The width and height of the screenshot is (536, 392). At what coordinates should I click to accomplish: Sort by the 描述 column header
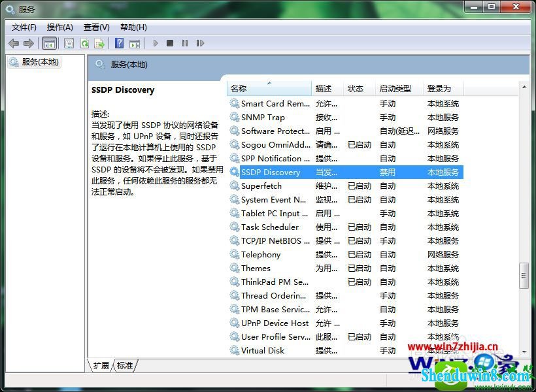(x=327, y=88)
